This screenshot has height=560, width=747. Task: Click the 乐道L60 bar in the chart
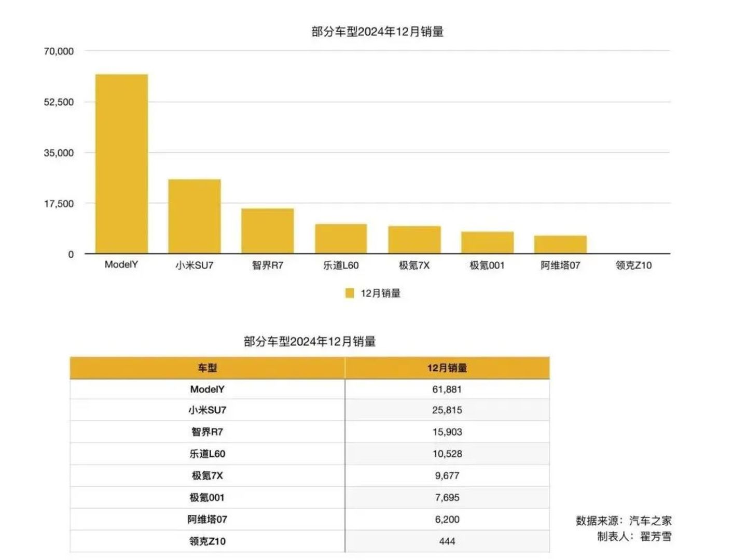341,239
